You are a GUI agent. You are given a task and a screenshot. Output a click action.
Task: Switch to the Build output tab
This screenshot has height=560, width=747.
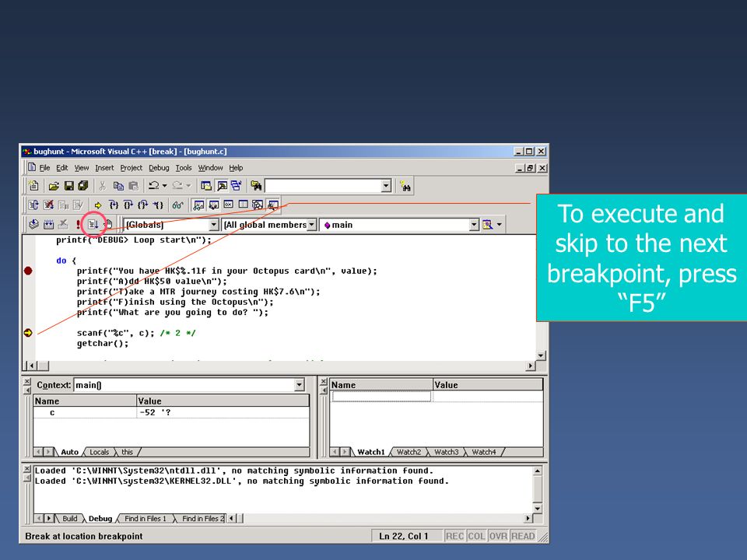tap(69, 519)
